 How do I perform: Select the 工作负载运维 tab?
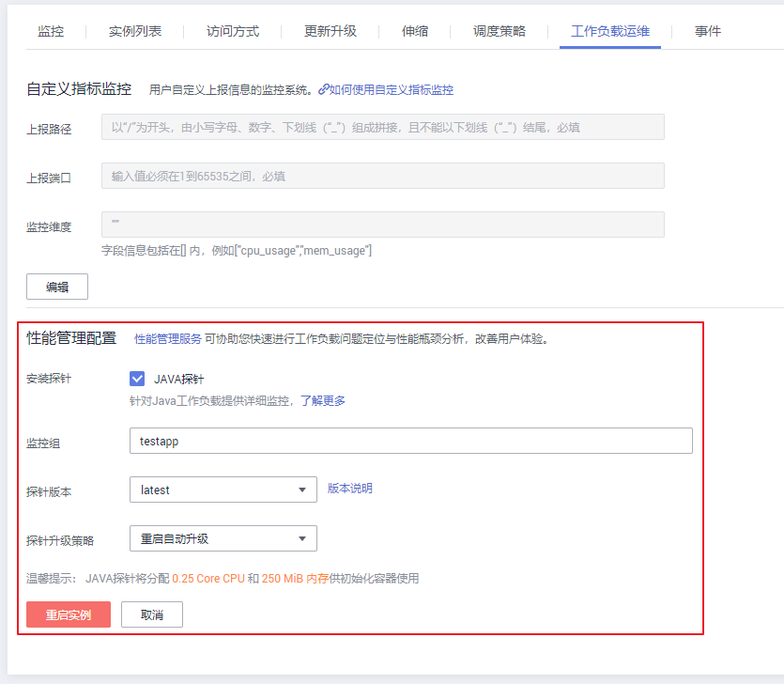(609, 31)
